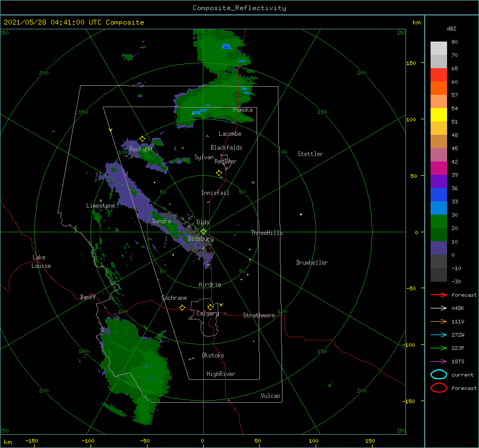Click the Cochrane label

174,298
